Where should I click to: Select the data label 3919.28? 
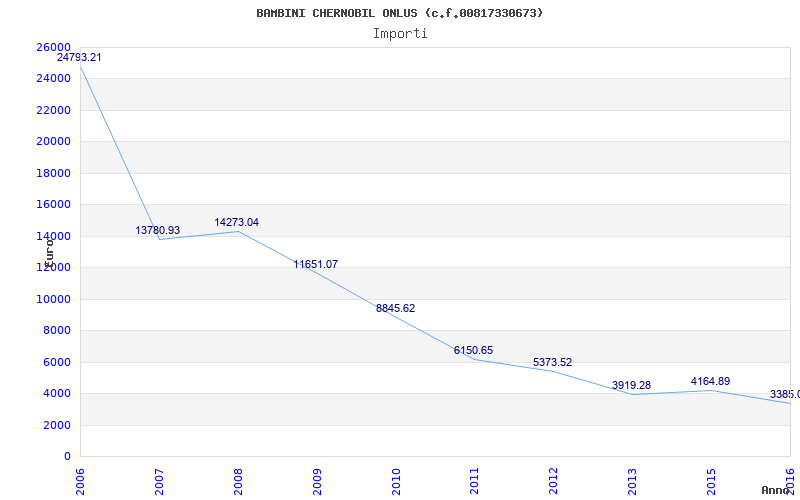click(632, 385)
